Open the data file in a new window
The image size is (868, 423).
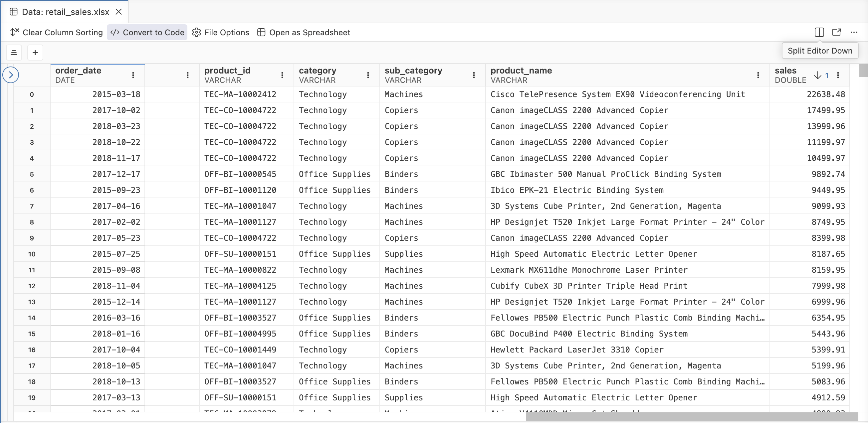[837, 32]
